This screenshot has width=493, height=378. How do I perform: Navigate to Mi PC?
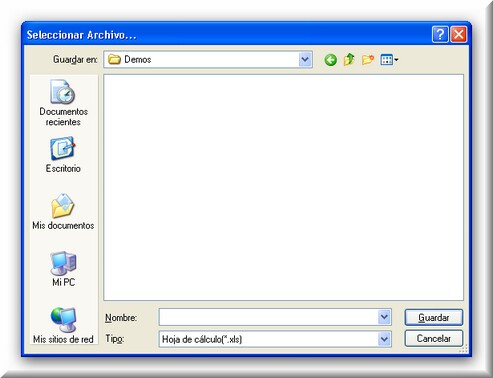click(x=63, y=269)
